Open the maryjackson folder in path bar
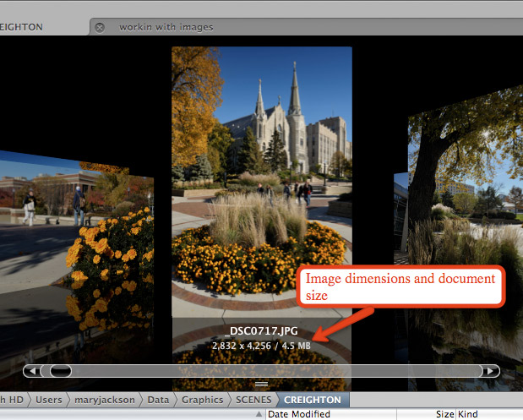Viewport: 523px width, 420px height. pos(103,400)
